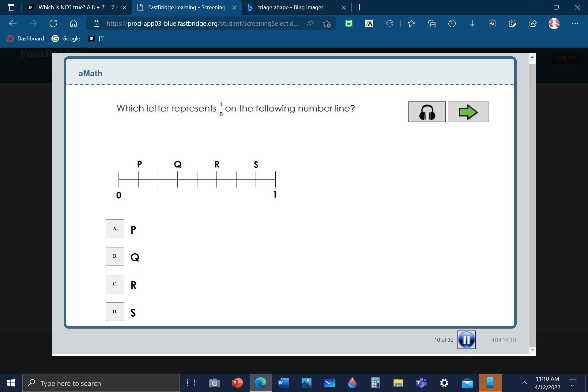
Task: Refresh the current page
Action: [53, 24]
